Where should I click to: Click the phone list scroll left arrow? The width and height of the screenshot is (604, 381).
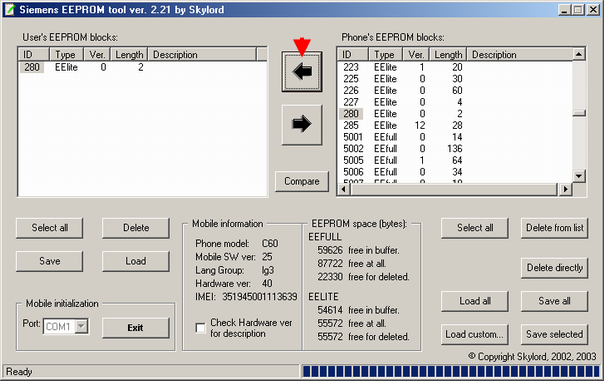344,189
